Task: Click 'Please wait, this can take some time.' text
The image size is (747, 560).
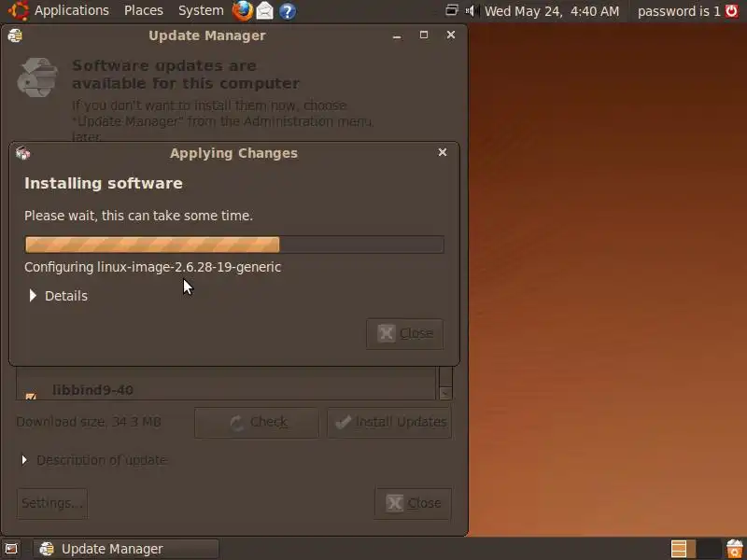Action: [138, 216]
